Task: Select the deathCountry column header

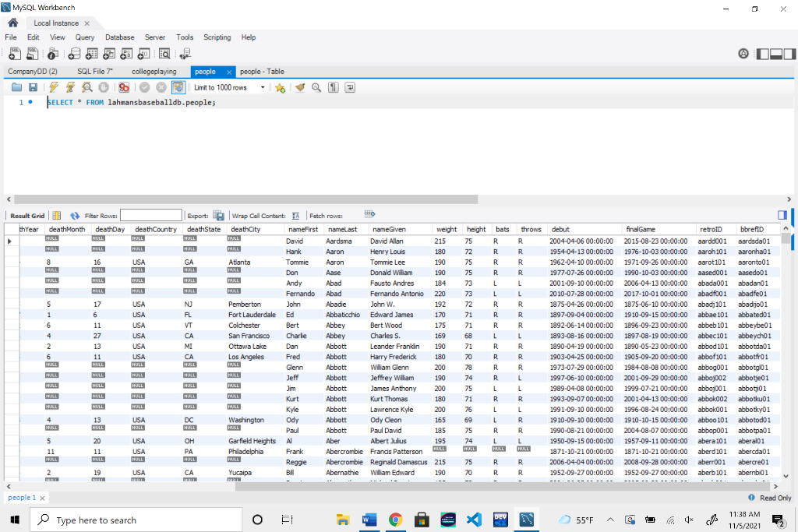Action: coord(156,229)
